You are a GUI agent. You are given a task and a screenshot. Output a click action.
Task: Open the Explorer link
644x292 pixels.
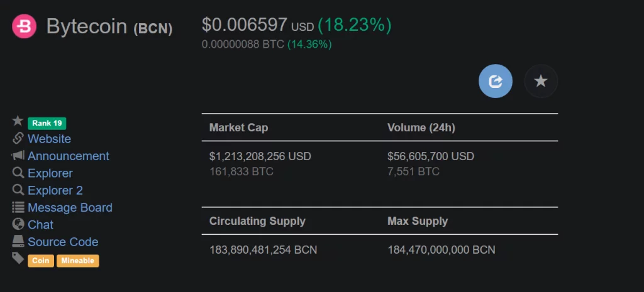50,173
